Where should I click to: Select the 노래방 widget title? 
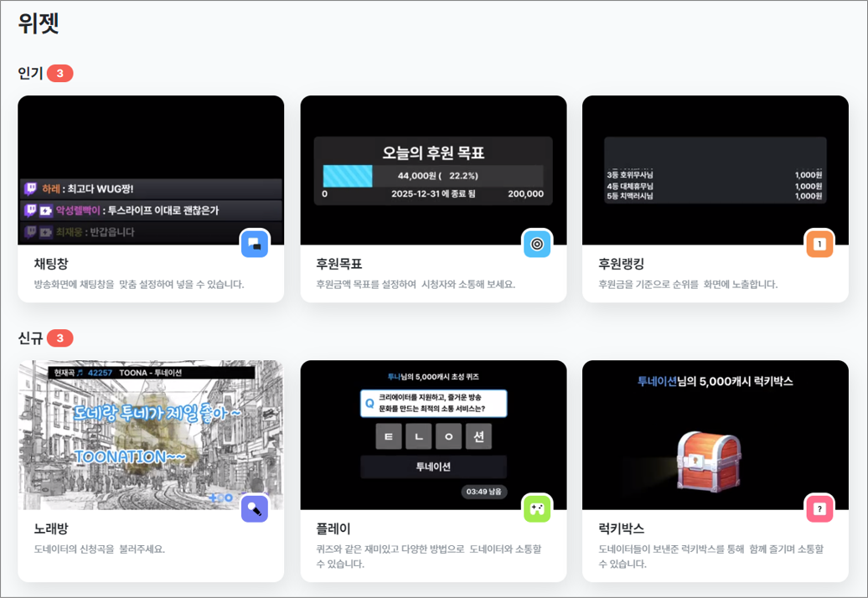(51, 529)
